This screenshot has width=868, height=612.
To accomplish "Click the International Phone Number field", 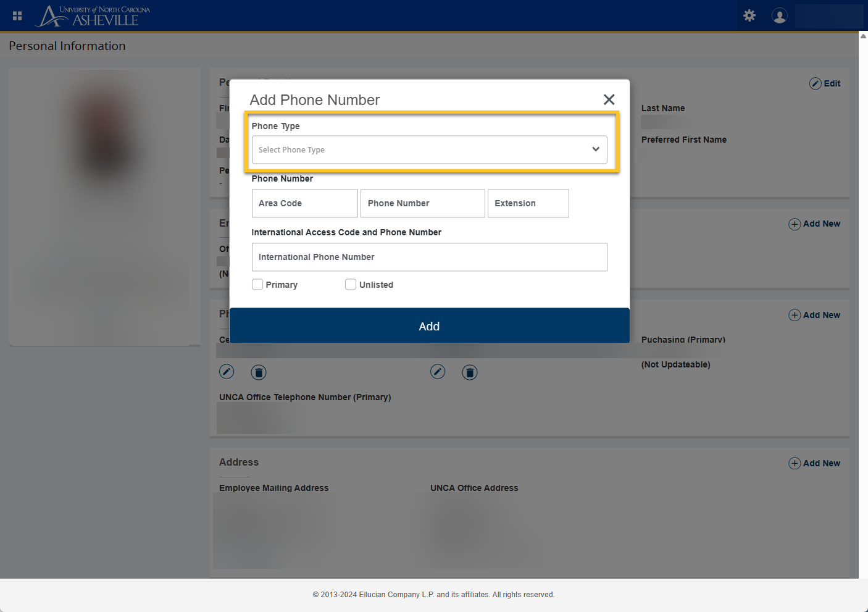I will pyautogui.click(x=429, y=257).
